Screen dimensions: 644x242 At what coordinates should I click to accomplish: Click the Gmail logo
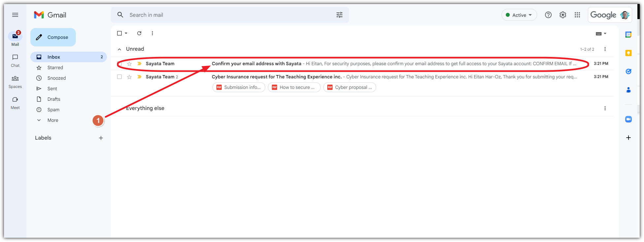[50, 15]
